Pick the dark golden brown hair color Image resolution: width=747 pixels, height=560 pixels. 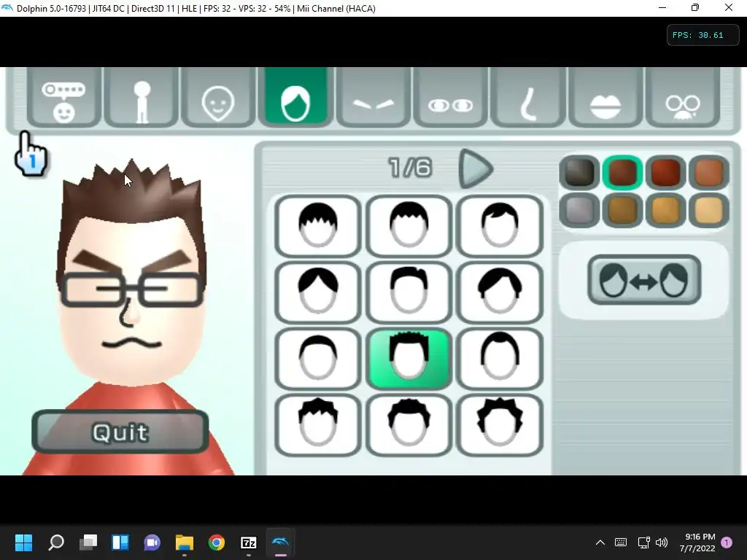[622, 209]
